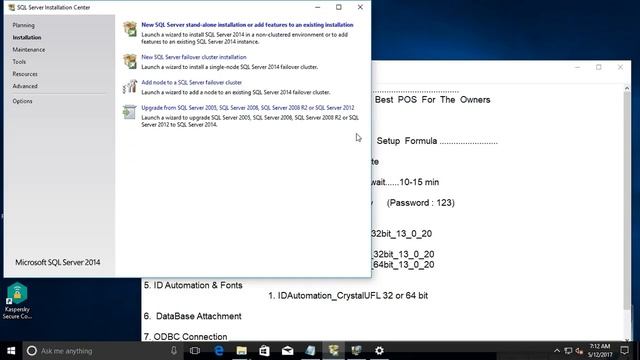Maximize the background text window

[599, 67]
